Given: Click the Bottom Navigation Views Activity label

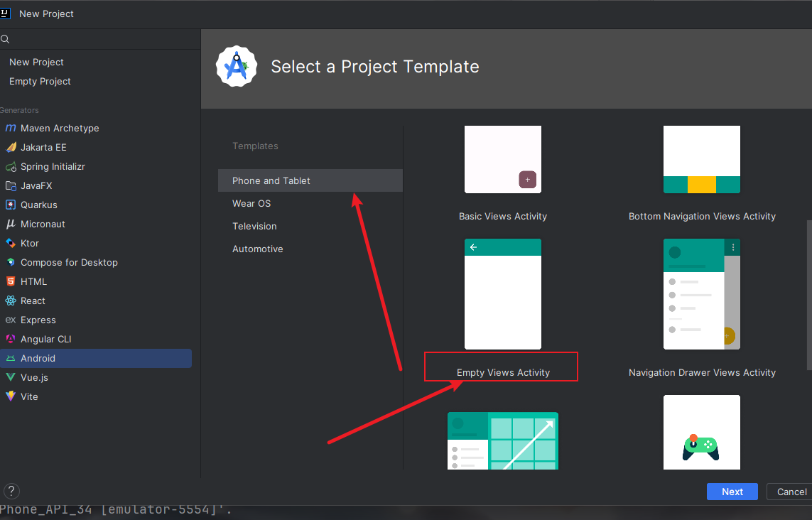Looking at the screenshot, I should point(702,217).
